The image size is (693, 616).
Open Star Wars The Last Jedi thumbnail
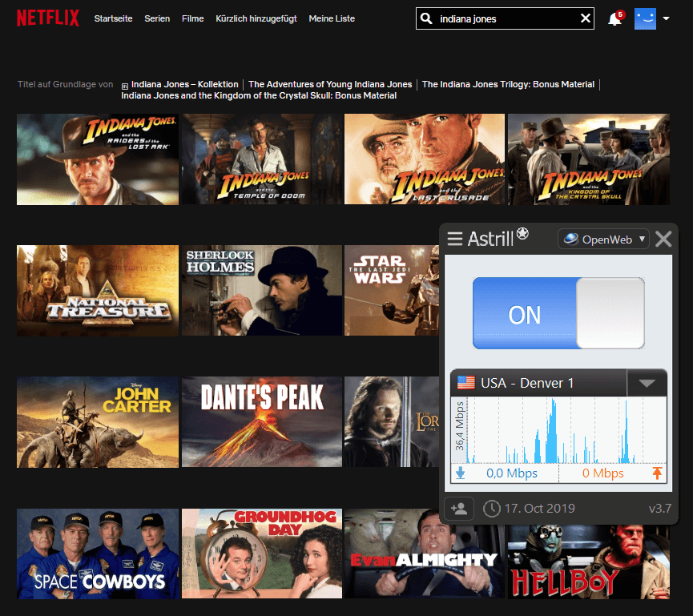tap(392, 290)
